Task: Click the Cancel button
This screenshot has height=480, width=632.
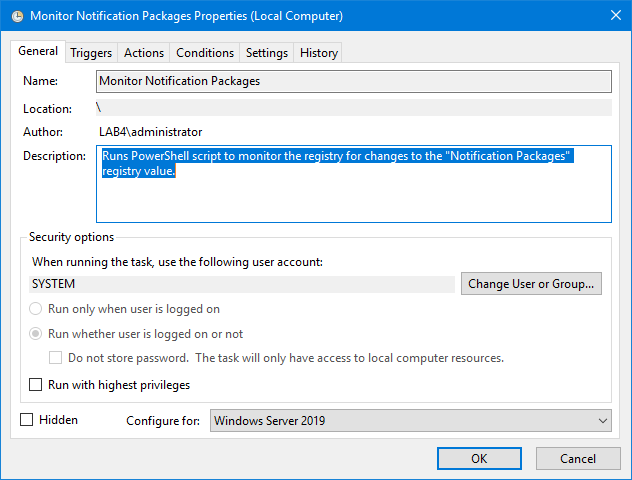Action: click(577, 458)
